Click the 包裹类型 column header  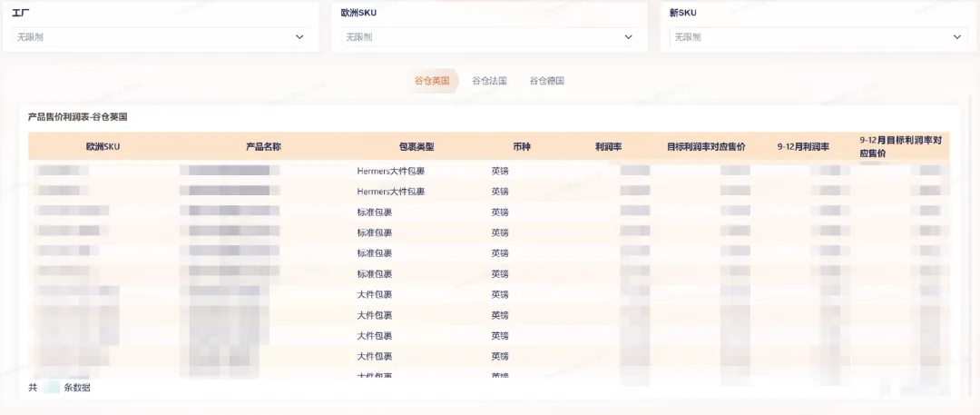[416, 146]
